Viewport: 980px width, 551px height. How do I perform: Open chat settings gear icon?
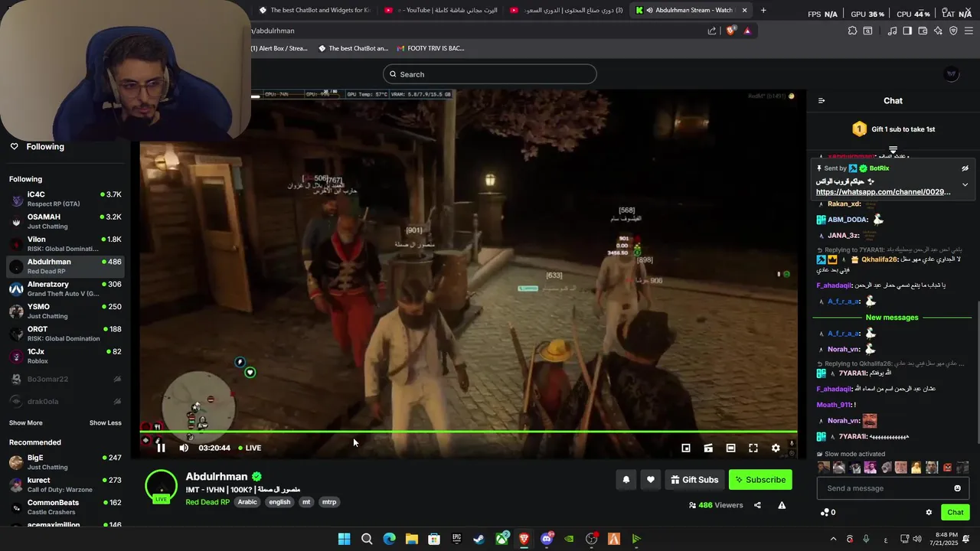(x=929, y=513)
